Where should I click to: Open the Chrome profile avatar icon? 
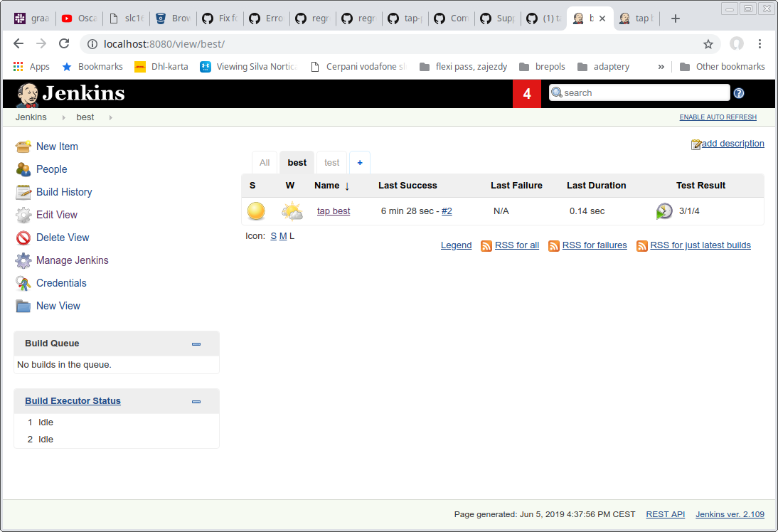(x=736, y=43)
